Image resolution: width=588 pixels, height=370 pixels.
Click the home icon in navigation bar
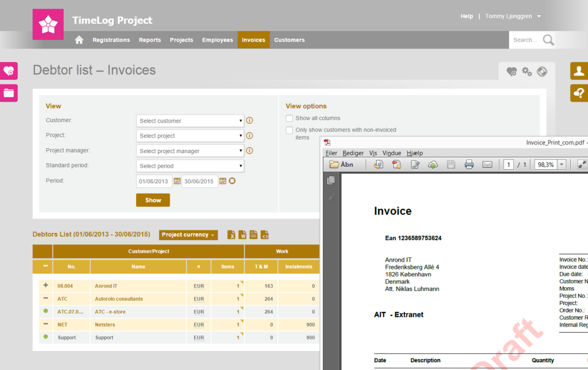[x=79, y=40]
